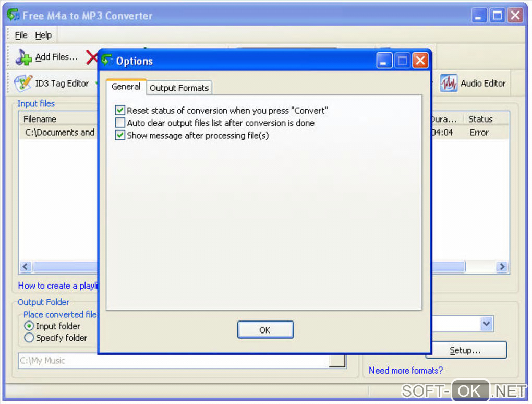Minimize the main converter window

click(x=479, y=16)
